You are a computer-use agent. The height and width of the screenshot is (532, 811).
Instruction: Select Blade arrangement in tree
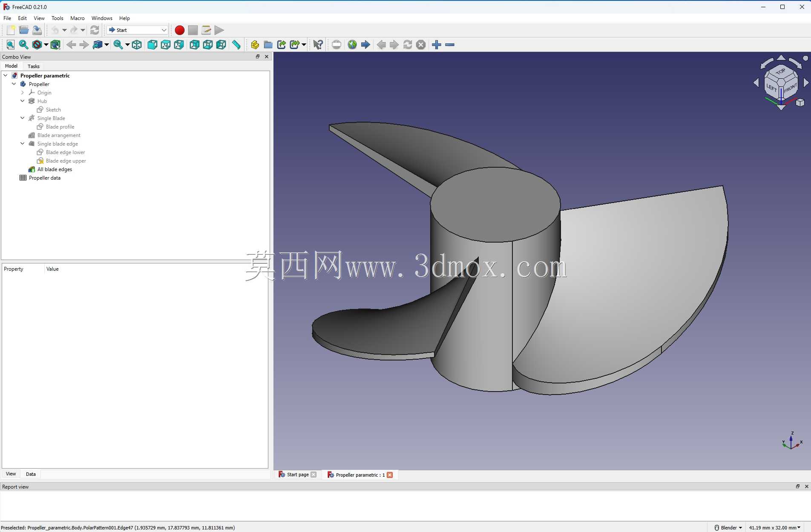click(x=59, y=135)
